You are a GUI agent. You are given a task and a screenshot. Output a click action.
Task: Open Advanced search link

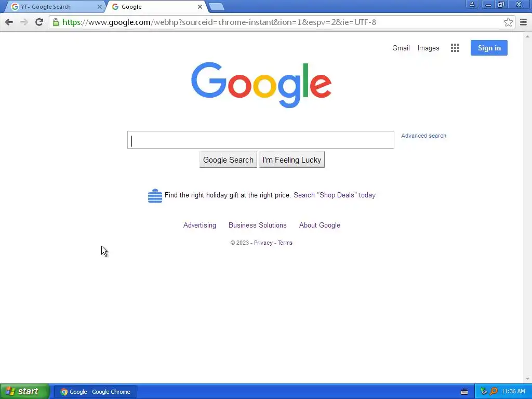click(x=423, y=136)
